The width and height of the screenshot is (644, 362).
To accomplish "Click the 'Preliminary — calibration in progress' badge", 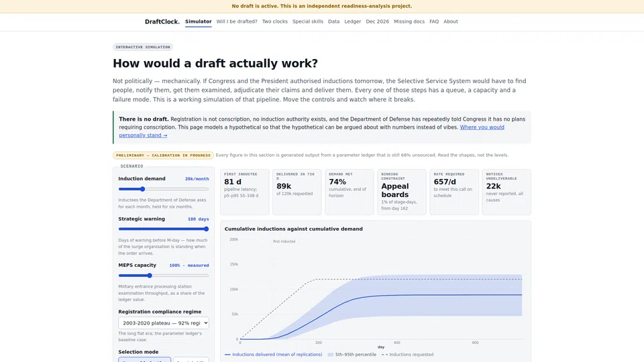I will click(163, 156).
